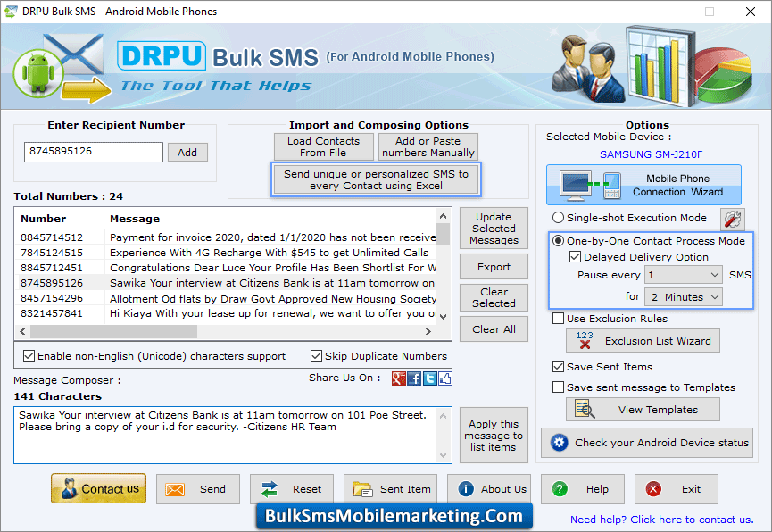Viewport: 772px width, 532px height.
Task: Click the Number column header
Action: point(60,219)
